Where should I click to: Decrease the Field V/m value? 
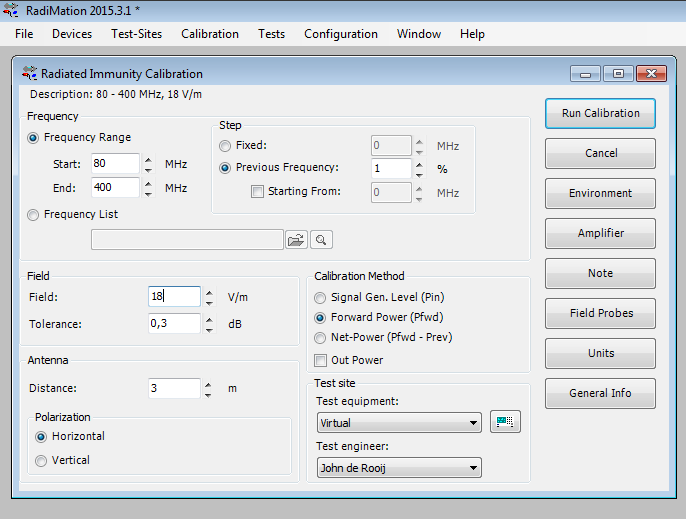209,302
